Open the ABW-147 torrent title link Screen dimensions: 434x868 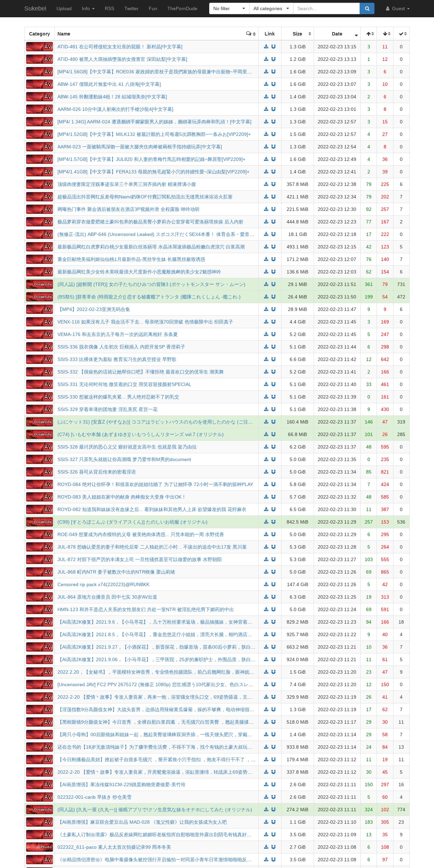pyautogui.click(x=109, y=84)
